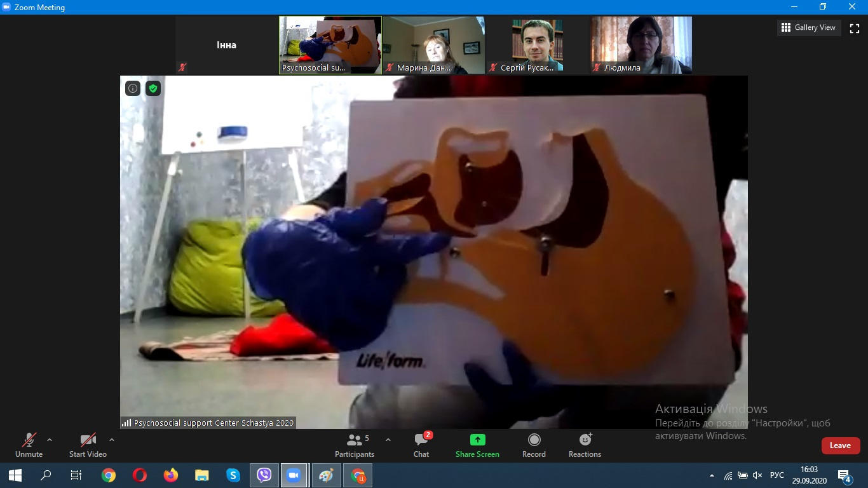Start Video in the meeting
The image size is (868, 488).
pyautogui.click(x=88, y=445)
